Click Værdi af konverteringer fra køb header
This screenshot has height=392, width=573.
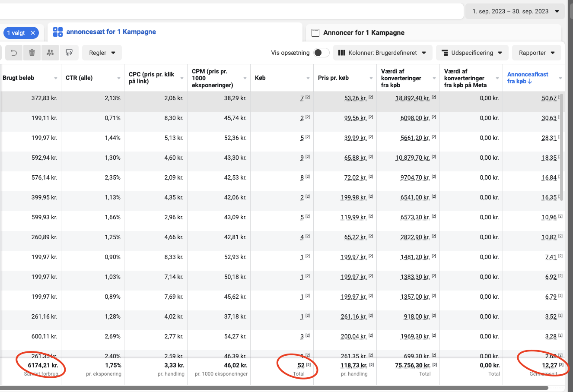click(401, 78)
